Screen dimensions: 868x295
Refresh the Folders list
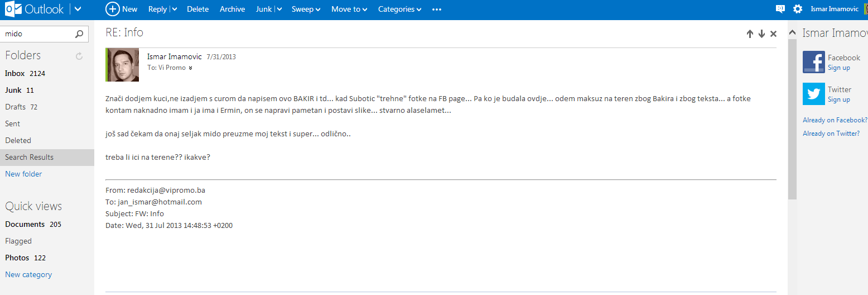79,56
